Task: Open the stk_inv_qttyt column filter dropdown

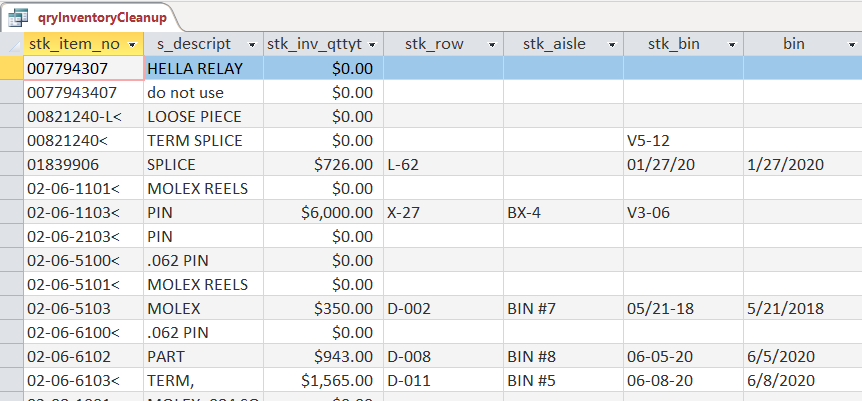Action: (372, 45)
